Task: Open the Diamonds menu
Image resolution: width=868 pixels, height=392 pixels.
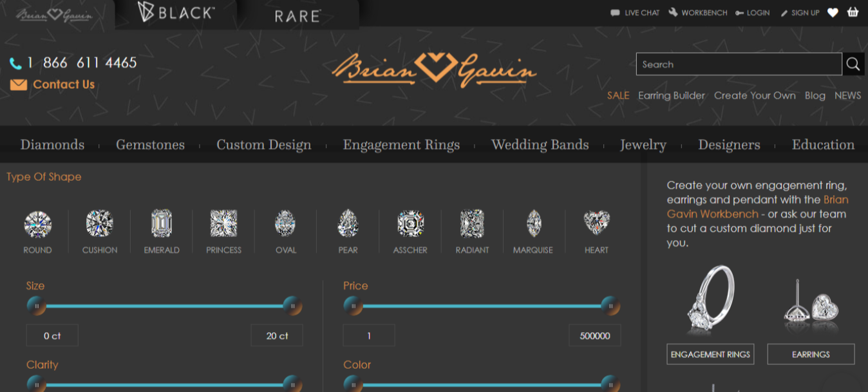Action: pos(52,145)
